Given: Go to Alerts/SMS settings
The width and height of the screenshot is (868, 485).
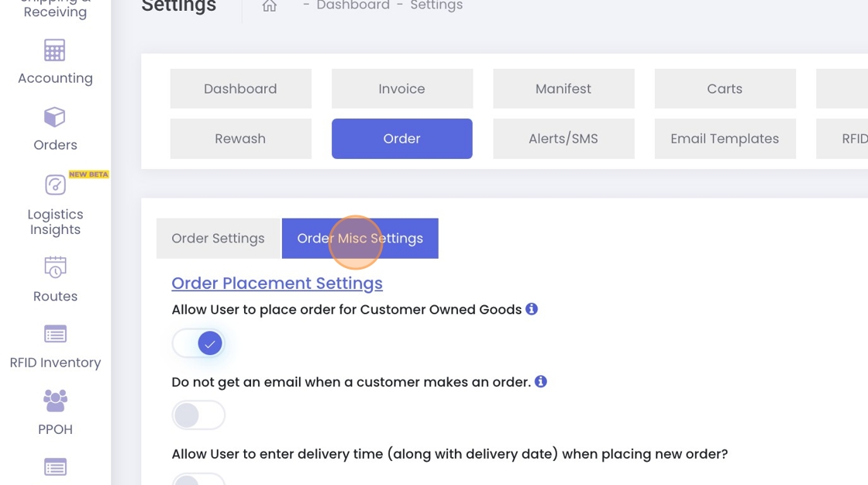Looking at the screenshot, I should tap(563, 139).
